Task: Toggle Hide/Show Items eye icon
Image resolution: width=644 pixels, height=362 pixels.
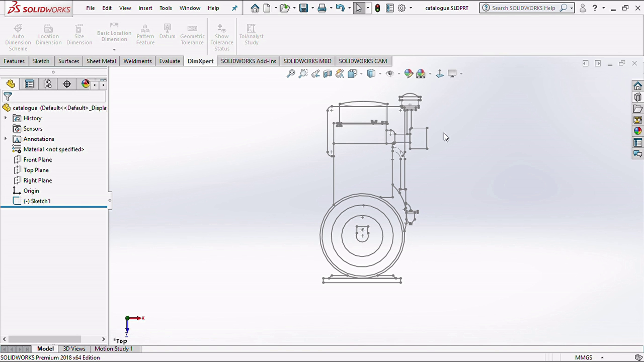Action: pos(389,74)
